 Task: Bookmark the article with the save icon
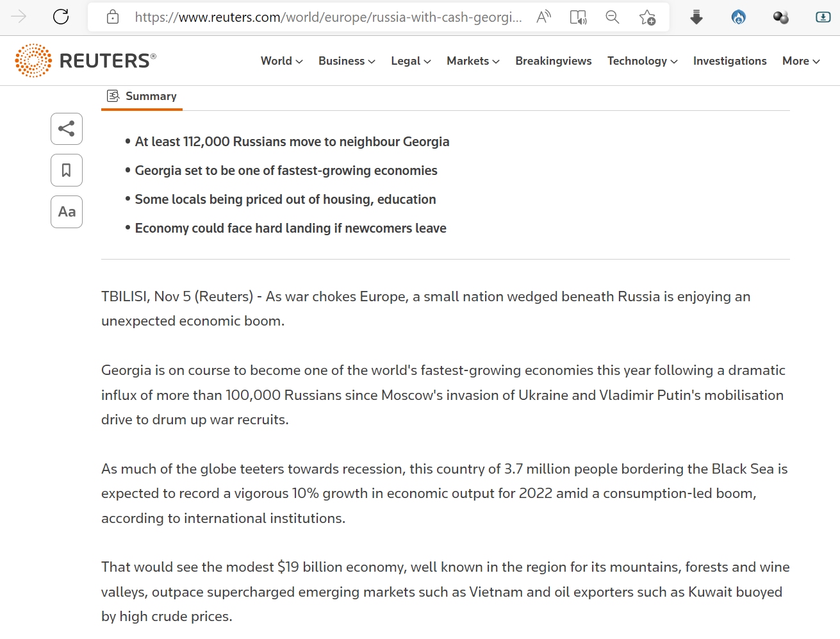[67, 170]
